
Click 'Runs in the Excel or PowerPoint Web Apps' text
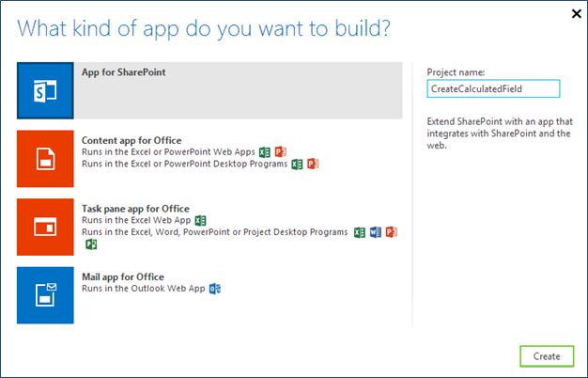tap(168, 152)
